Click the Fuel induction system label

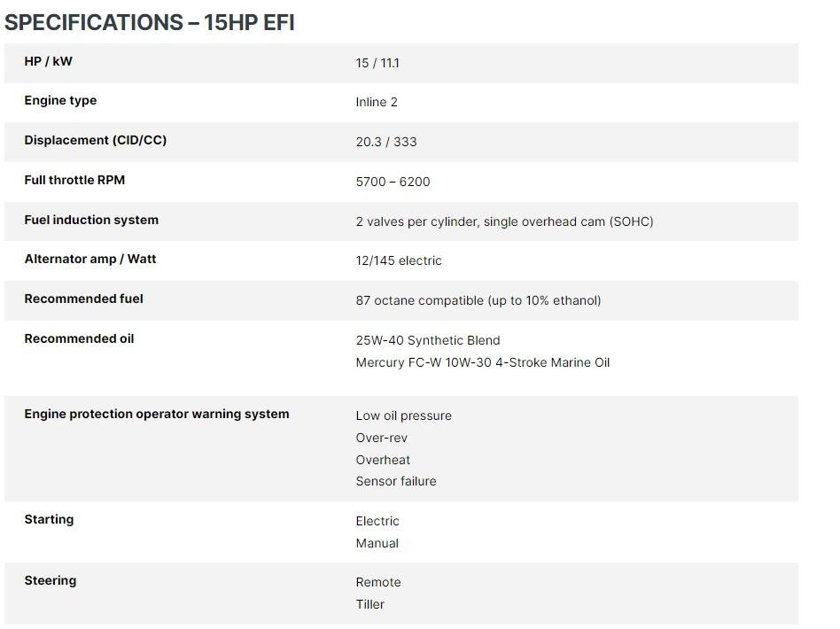[91, 220]
